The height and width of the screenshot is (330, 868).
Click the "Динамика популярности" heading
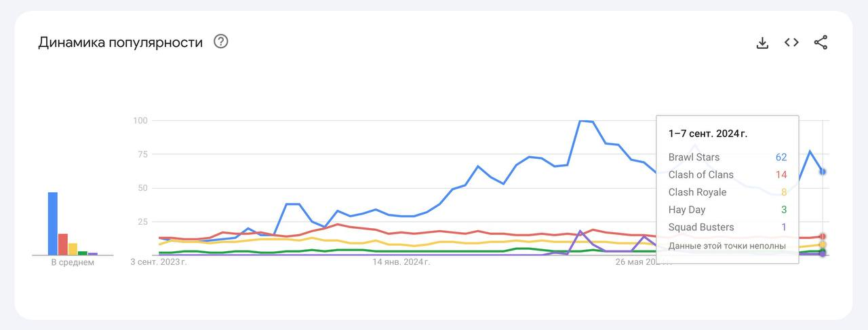(120, 42)
